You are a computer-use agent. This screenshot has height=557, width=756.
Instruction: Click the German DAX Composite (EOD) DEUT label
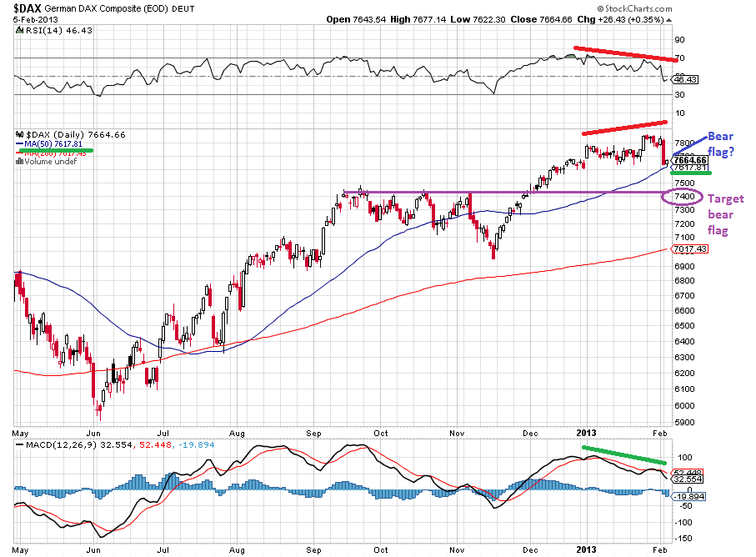(119, 8)
